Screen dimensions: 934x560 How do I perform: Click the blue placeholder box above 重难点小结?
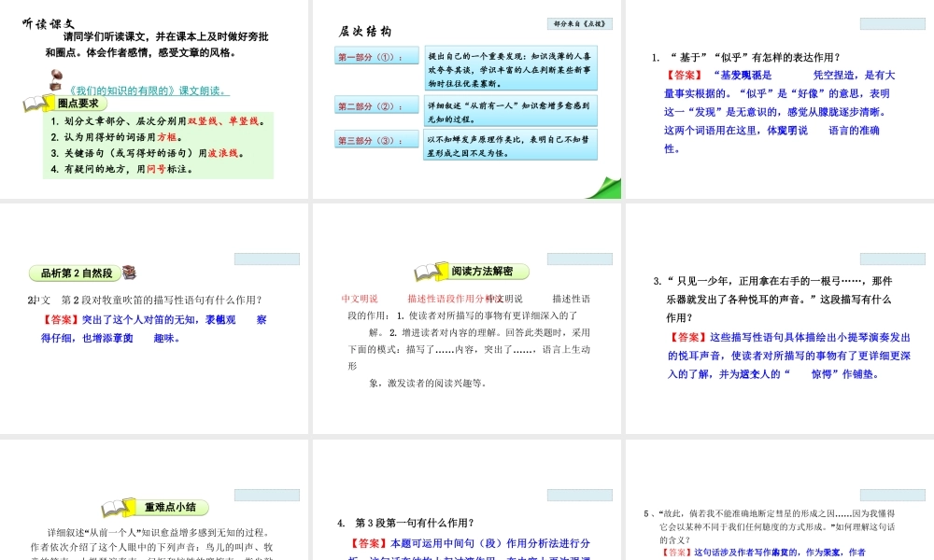coord(267,495)
